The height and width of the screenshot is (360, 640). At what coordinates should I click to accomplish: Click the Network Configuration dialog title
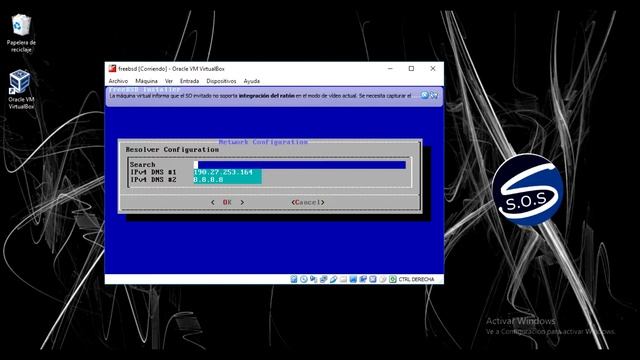click(263, 142)
